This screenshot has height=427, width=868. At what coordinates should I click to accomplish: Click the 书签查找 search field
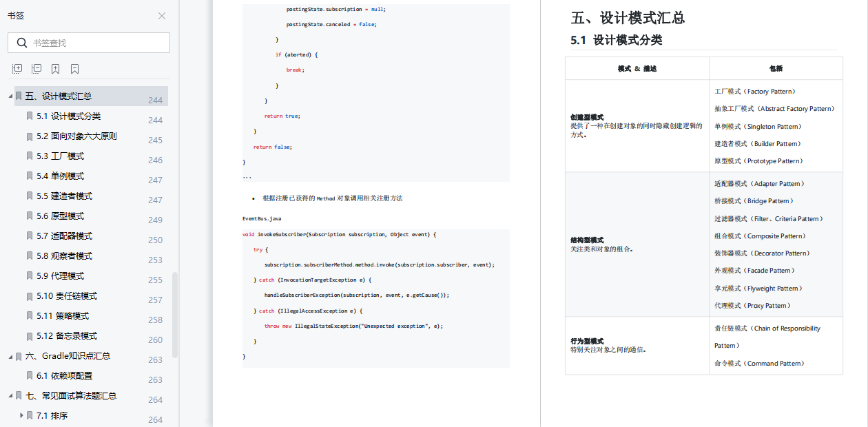point(89,43)
